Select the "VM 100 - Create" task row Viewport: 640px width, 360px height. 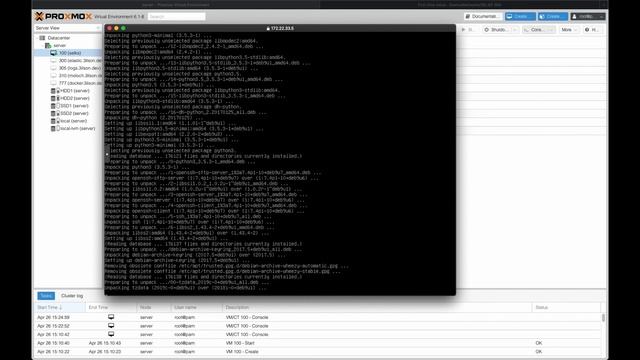318,351
